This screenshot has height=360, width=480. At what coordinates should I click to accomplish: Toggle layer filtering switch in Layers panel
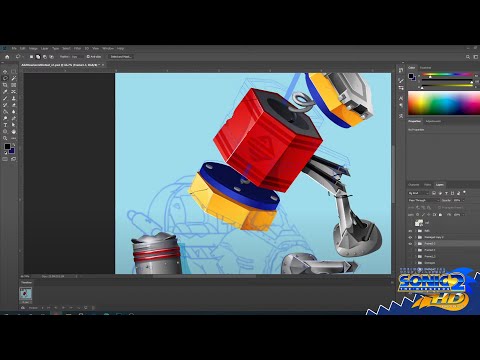point(464,192)
